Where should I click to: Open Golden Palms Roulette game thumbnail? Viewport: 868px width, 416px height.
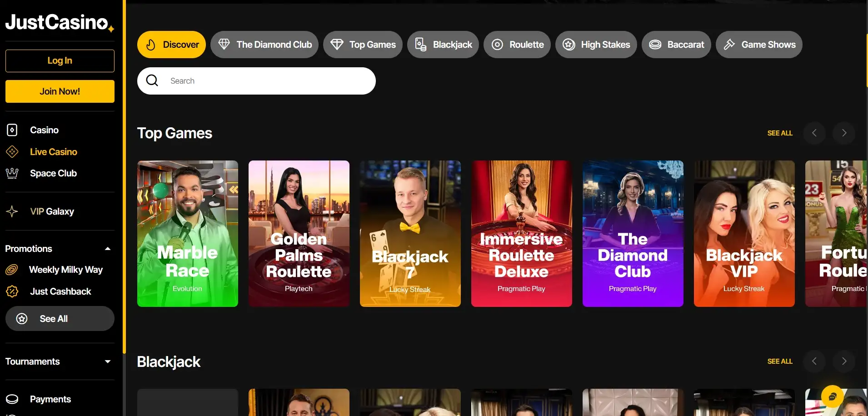[299, 234]
